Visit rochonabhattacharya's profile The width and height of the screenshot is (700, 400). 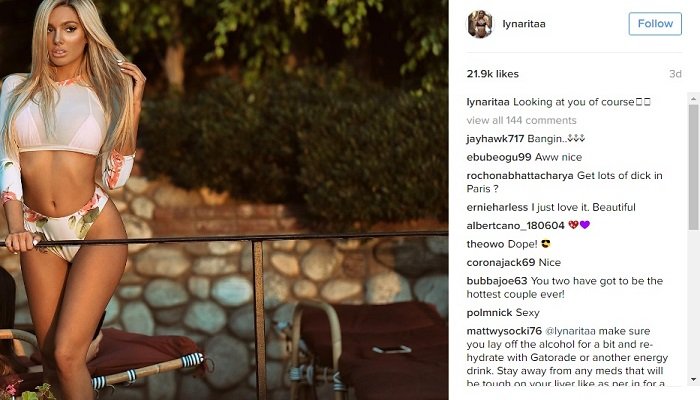[520, 175]
